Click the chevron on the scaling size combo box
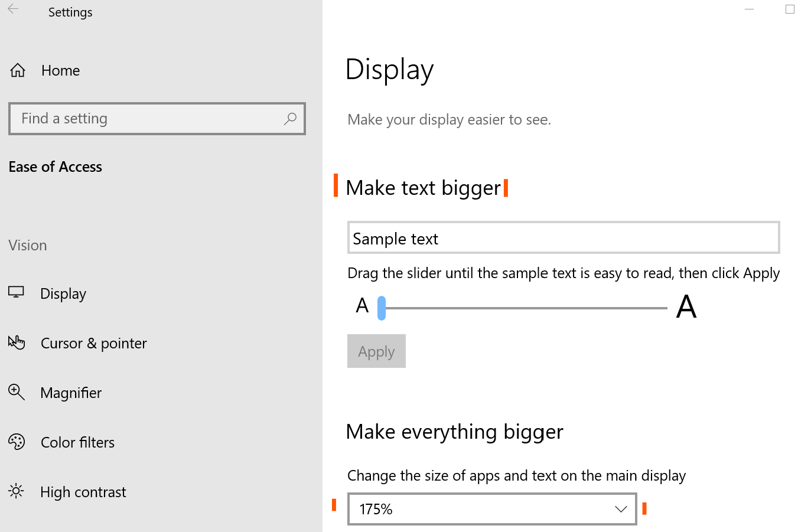Image resolution: width=811 pixels, height=532 pixels. coord(620,508)
